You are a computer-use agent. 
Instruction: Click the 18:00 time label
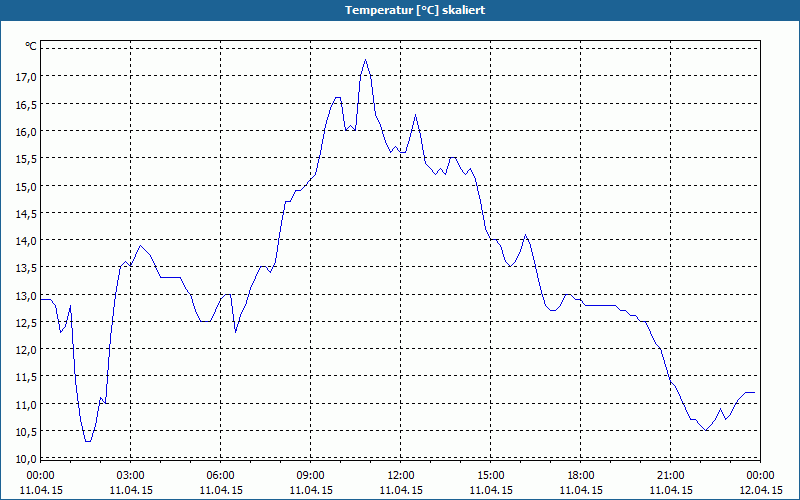coord(581,476)
